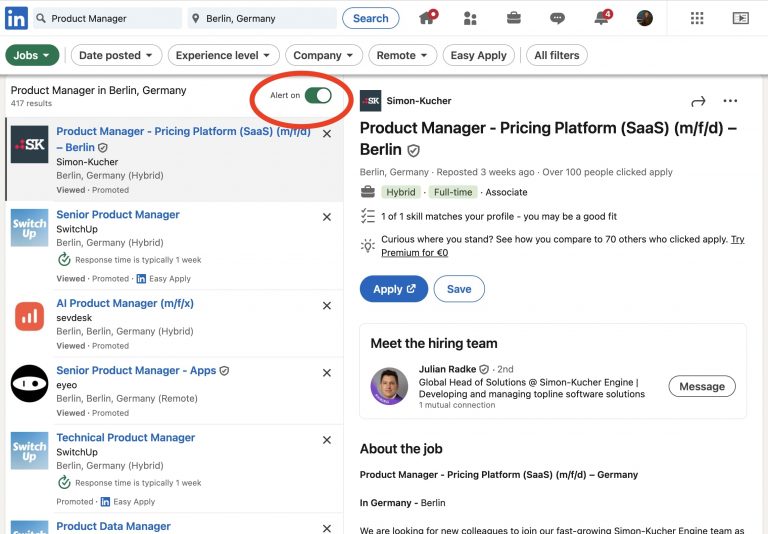Select the Easy Apply filter
The width and height of the screenshot is (768, 534).
pyautogui.click(x=478, y=56)
